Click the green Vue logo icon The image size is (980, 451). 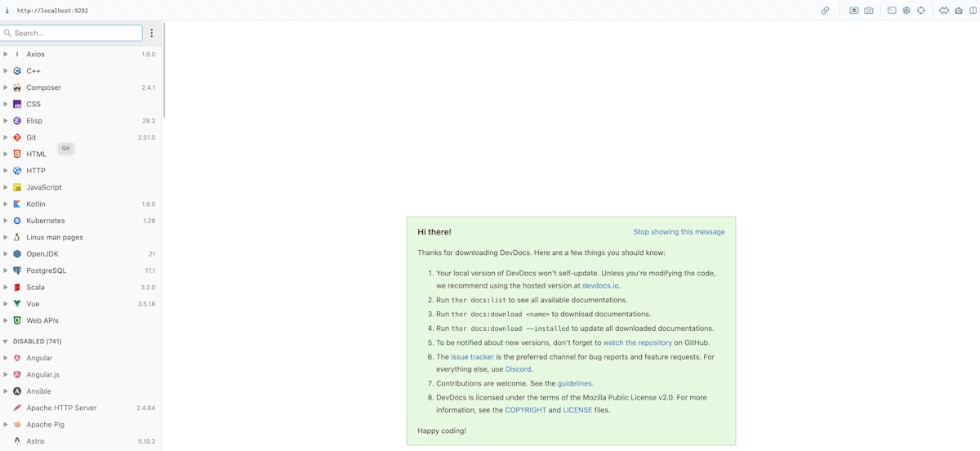coord(17,304)
